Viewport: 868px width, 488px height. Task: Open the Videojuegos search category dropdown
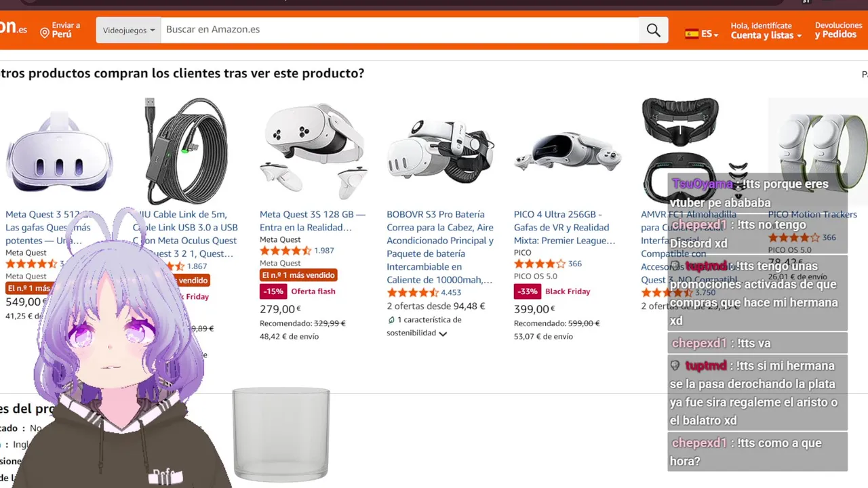[x=128, y=30]
